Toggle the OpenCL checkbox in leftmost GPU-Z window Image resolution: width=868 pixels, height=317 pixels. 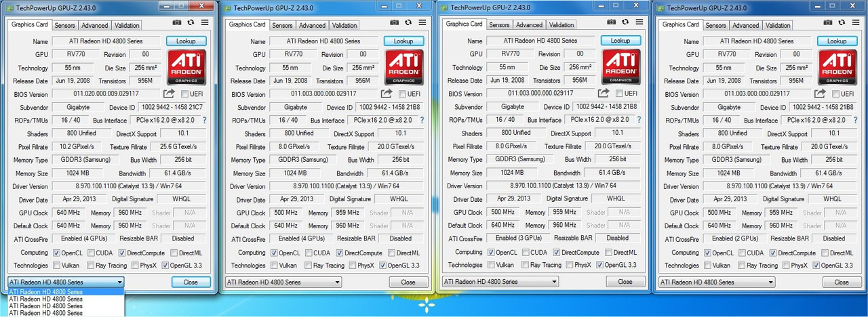coord(57,253)
